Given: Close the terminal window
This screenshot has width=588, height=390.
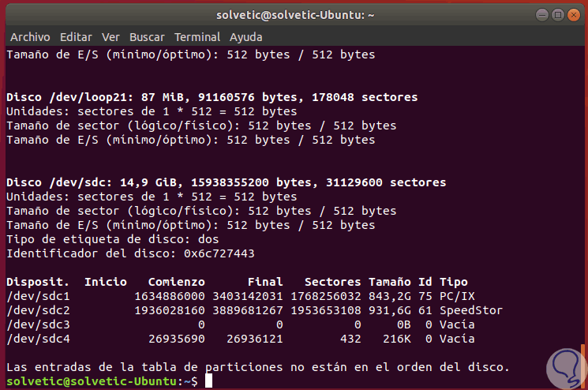Looking at the screenshot, I should click(574, 15).
